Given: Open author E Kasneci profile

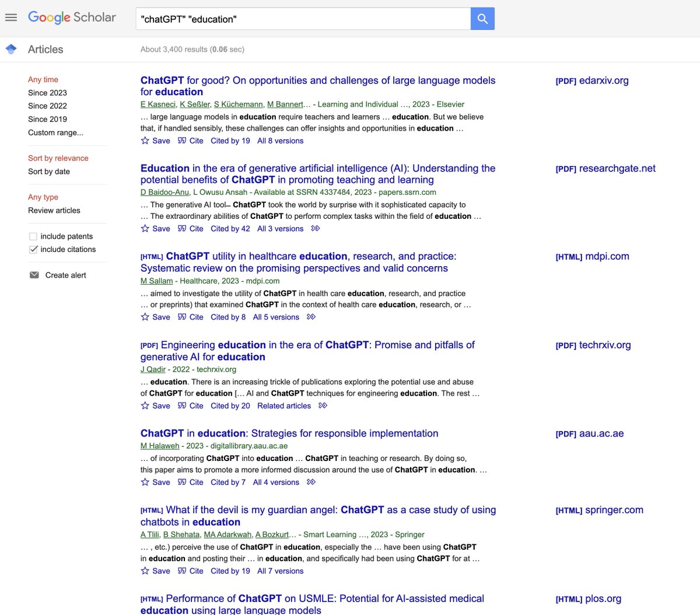Looking at the screenshot, I should point(158,104).
